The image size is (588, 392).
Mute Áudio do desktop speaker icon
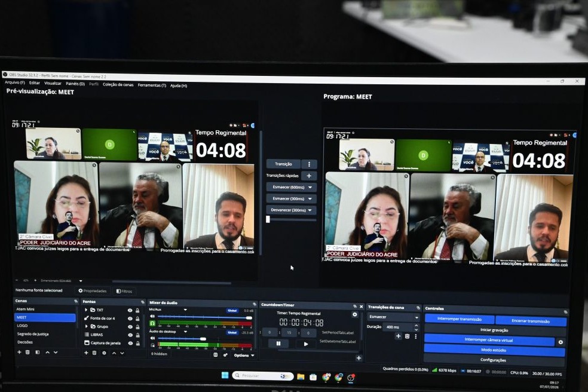pyautogui.click(x=152, y=338)
